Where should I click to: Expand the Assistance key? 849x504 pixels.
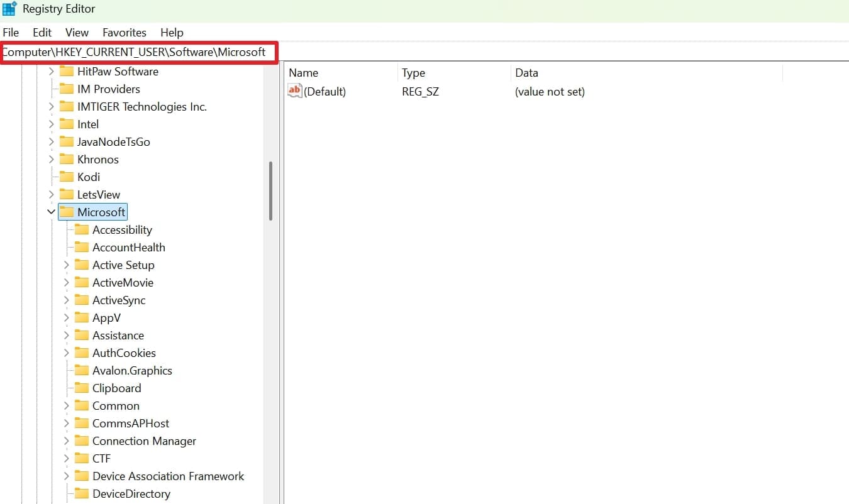[x=67, y=335]
